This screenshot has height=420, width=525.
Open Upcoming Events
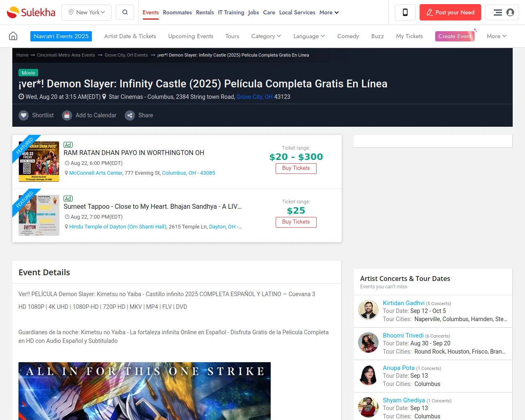pyautogui.click(x=191, y=36)
